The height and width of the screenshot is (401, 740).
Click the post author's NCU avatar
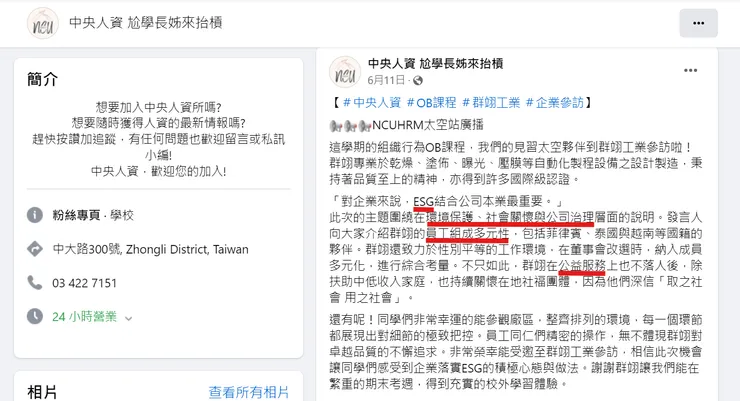click(345, 72)
